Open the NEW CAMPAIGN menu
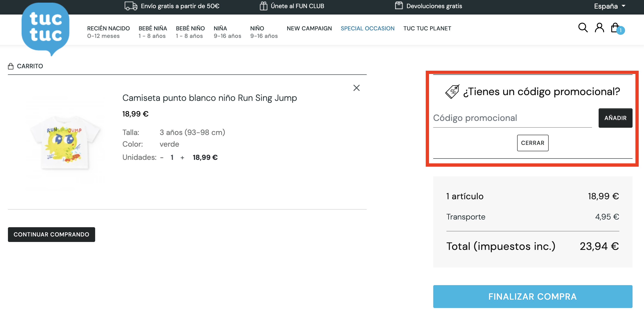644x321 pixels. pos(309,28)
